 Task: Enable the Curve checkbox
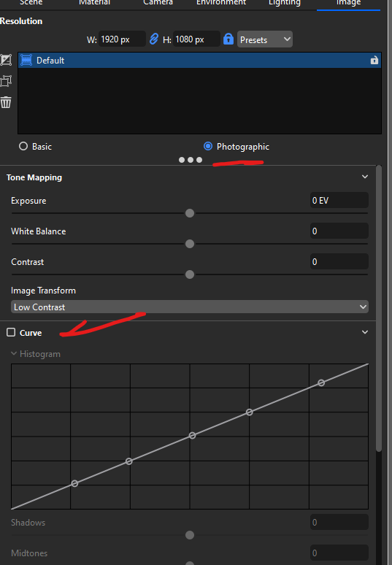pyautogui.click(x=11, y=332)
